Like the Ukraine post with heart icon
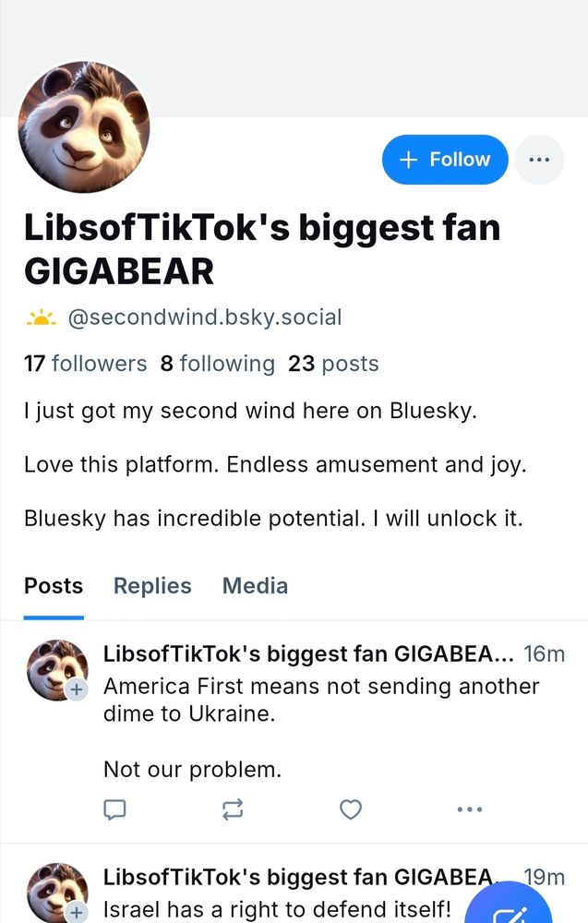 pyautogui.click(x=351, y=809)
